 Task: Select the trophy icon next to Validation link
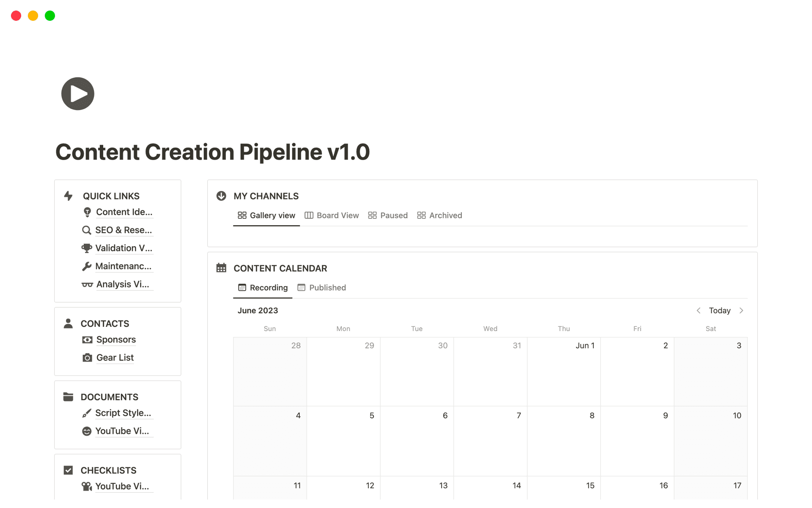(x=87, y=248)
